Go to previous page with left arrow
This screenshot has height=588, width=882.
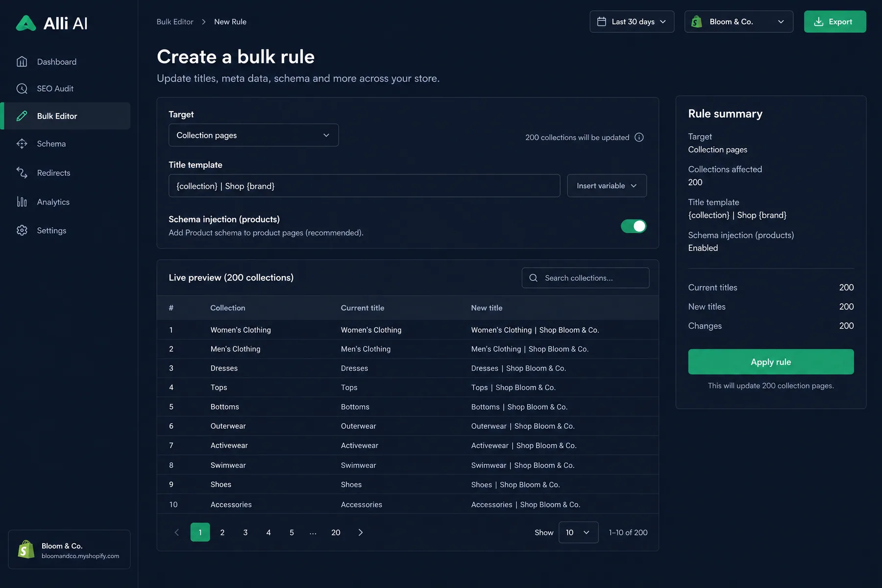[x=177, y=532]
